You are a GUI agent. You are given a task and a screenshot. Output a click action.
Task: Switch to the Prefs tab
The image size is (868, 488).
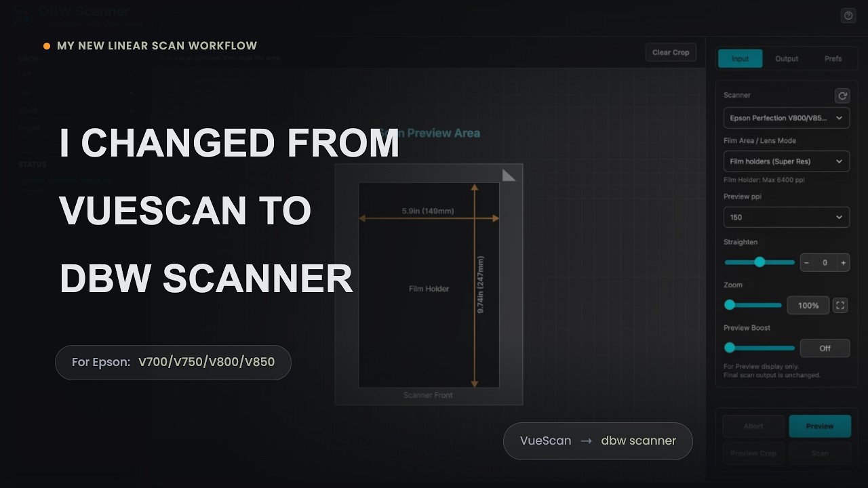833,59
